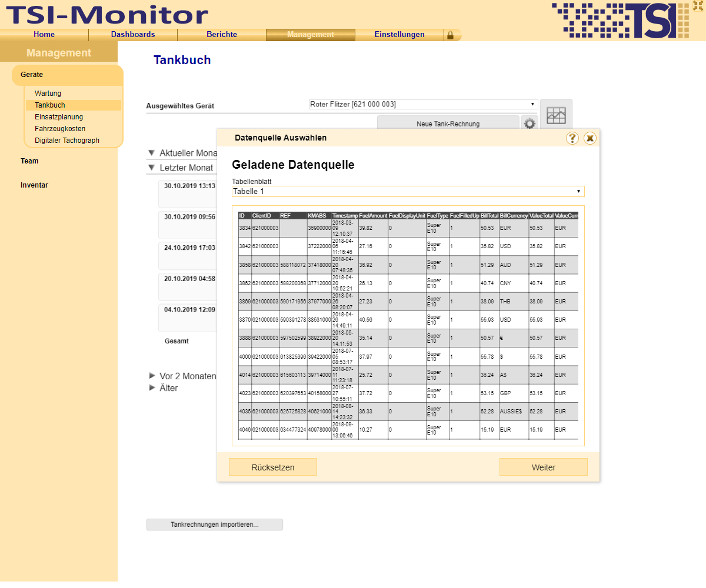Click ID cell 4000

245,356
